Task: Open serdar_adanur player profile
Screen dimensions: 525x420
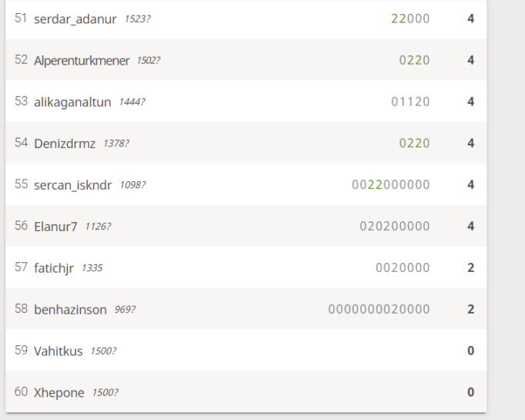Action: point(76,18)
